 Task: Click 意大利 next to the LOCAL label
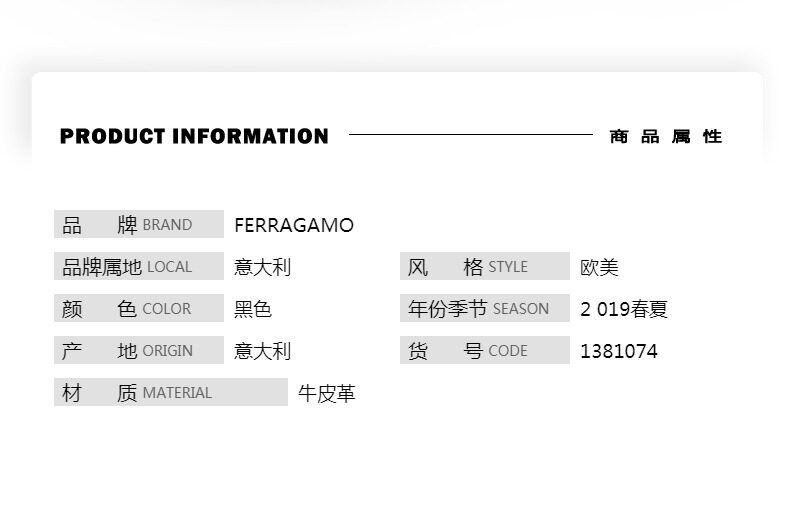[x=262, y=267]
